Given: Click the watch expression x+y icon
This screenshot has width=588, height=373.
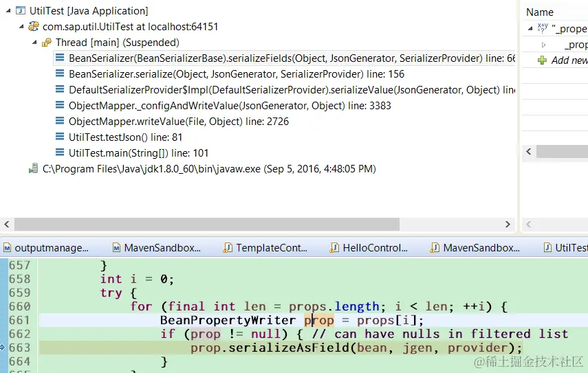Looking at the screenshot, I should [542, 27].
